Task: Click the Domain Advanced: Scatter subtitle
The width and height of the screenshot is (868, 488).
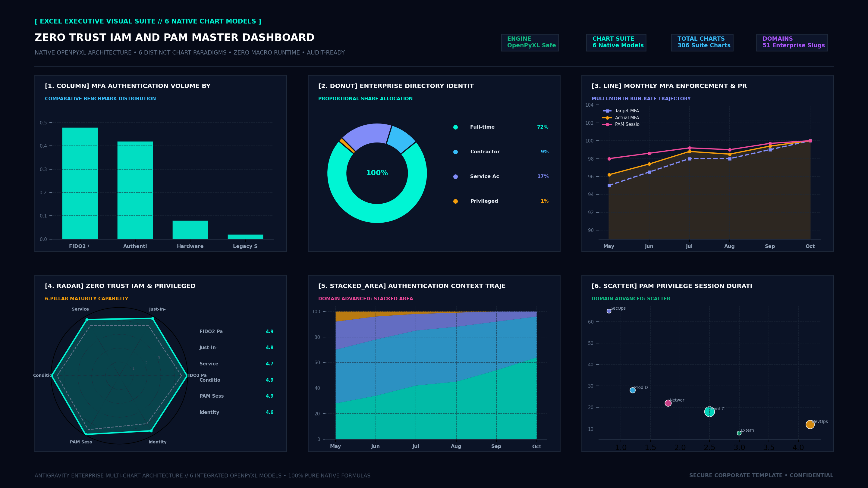Action: click(631, 299)
